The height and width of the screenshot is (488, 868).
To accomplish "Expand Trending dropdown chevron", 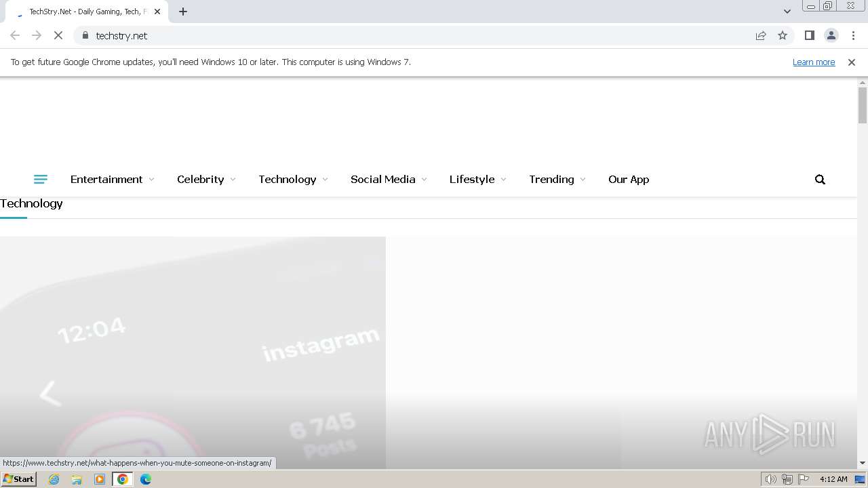I will tap(583, 180).
